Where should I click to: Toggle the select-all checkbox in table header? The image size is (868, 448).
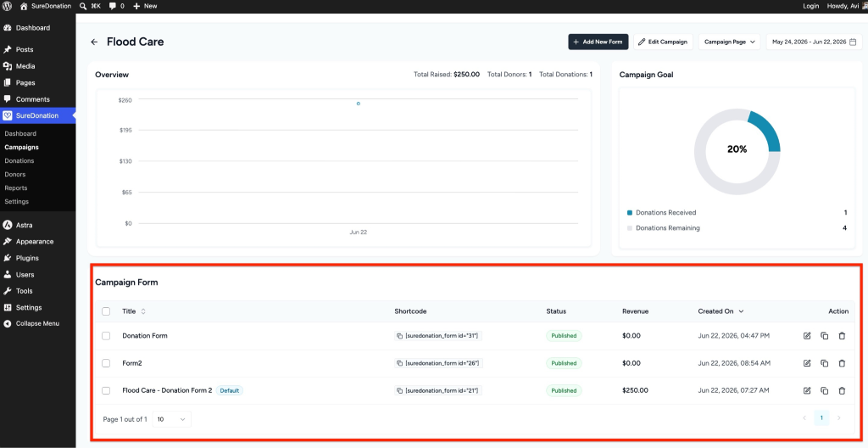pos(106,311)
